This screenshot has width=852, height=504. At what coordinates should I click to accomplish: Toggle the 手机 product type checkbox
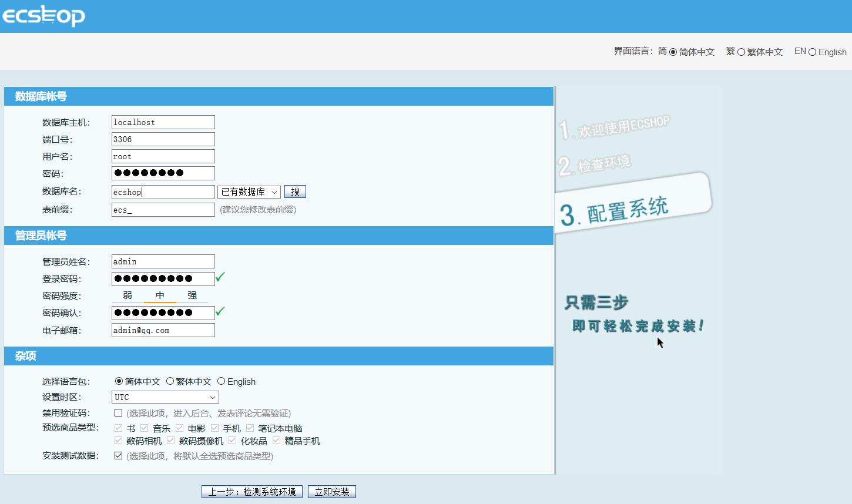tap(215, 428)
